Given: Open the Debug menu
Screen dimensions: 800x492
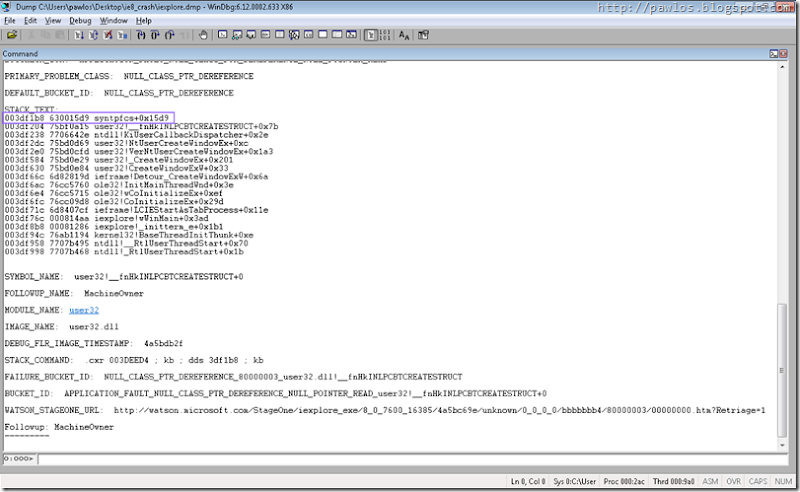Looking at the screenshot, I should pos(80,21).
